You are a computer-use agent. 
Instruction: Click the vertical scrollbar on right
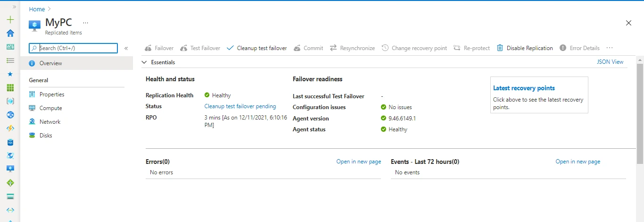tap(640, 113)
